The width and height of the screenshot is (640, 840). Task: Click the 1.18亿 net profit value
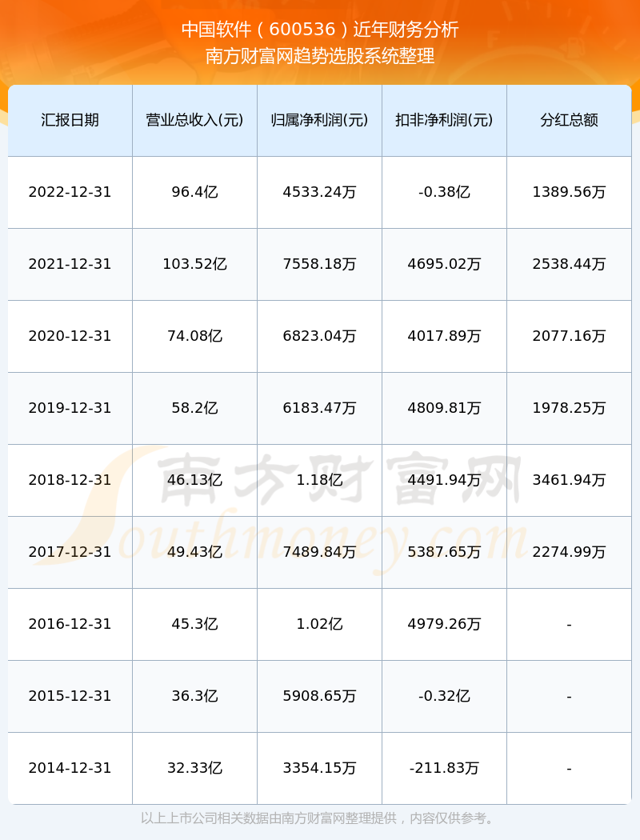tap(320, 480)
